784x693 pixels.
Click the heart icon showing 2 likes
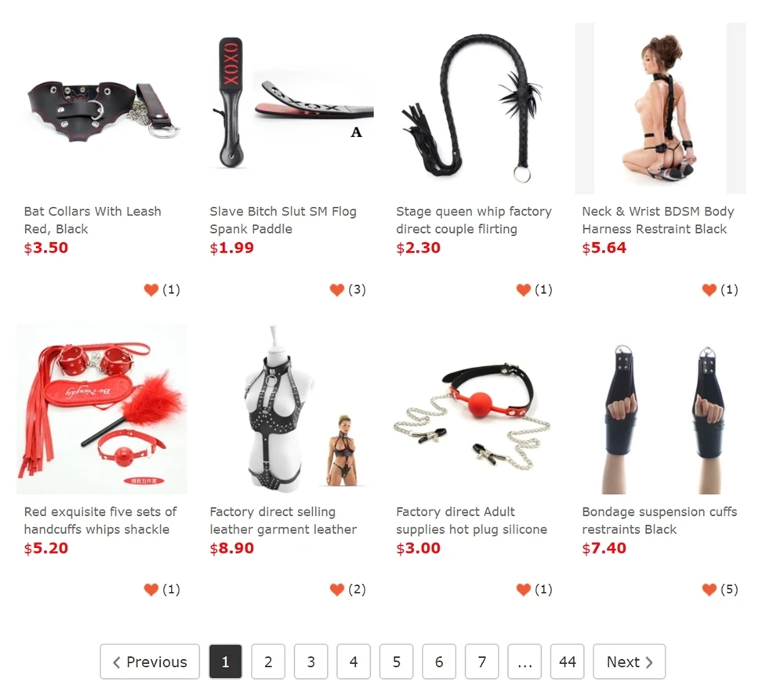point(337,590)
